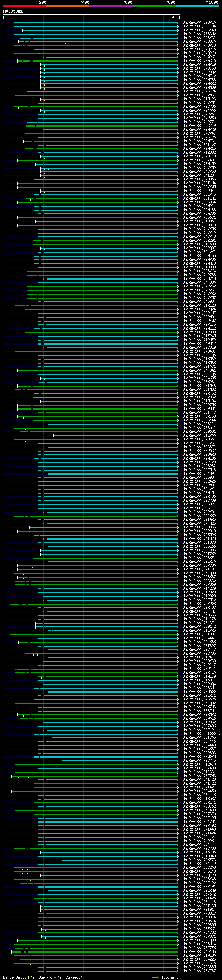
Task: Select the UniRef100_Q41449 label
Action: pos(199,829)
